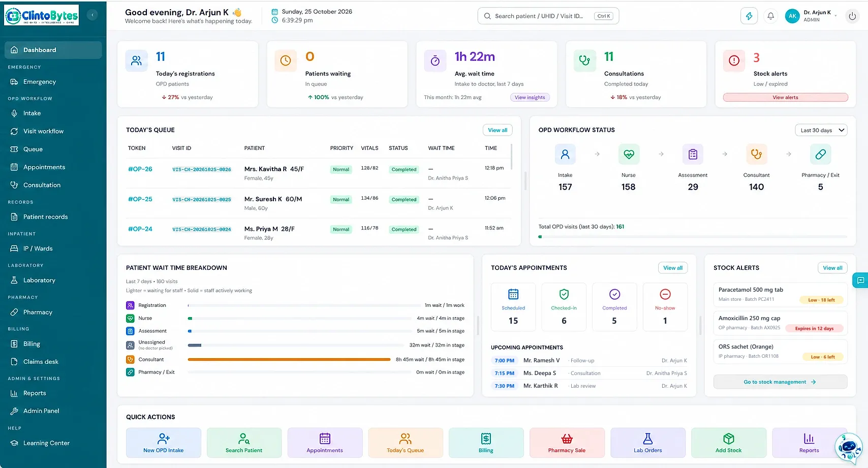Click the Pharmacy / Exit pill icon

coord(820,154)
